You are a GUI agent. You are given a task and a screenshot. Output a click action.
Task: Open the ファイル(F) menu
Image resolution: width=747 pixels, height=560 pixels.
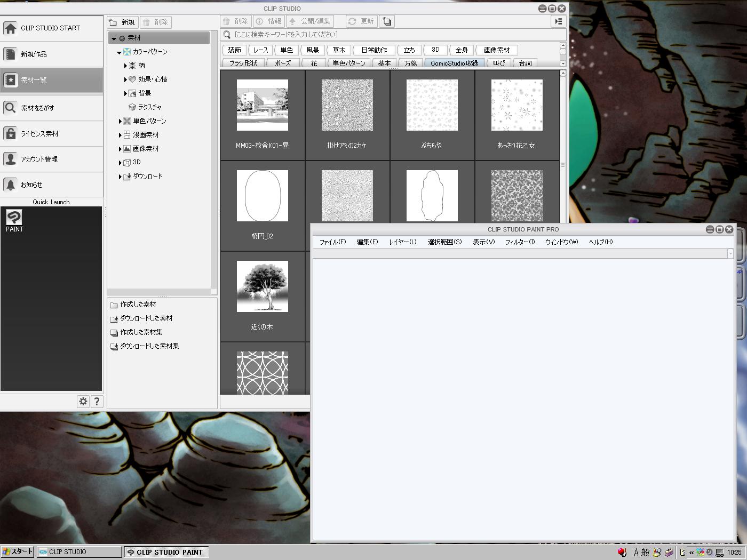pyautogui.click(x=332, y=242)
